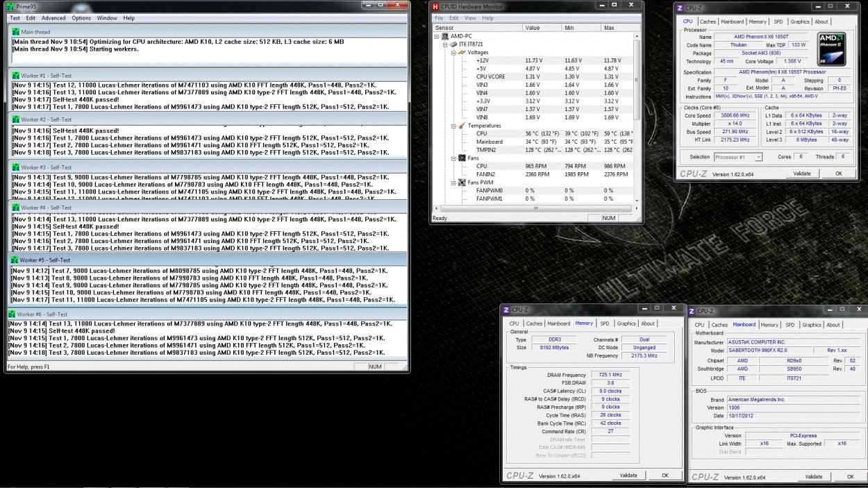
Task: Click the Worker #3 Self-Test window icon
Action: pyautogui.click(x=16, y=167)
